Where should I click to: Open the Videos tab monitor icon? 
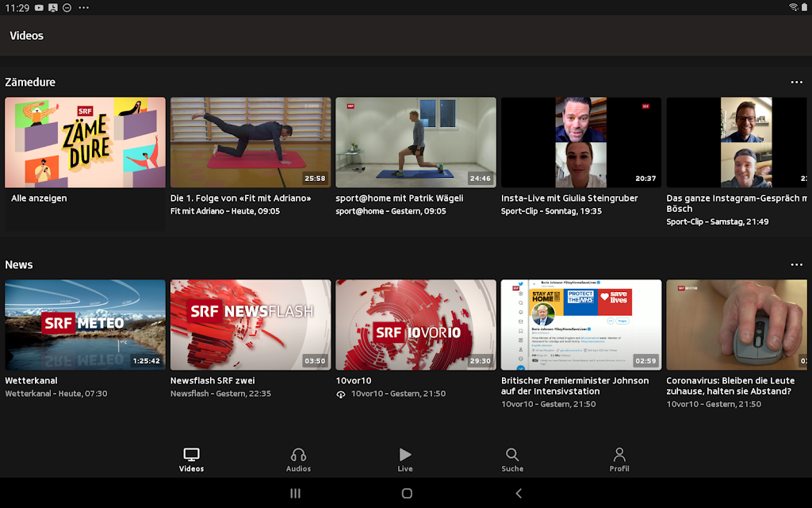[x=191, y=455]
